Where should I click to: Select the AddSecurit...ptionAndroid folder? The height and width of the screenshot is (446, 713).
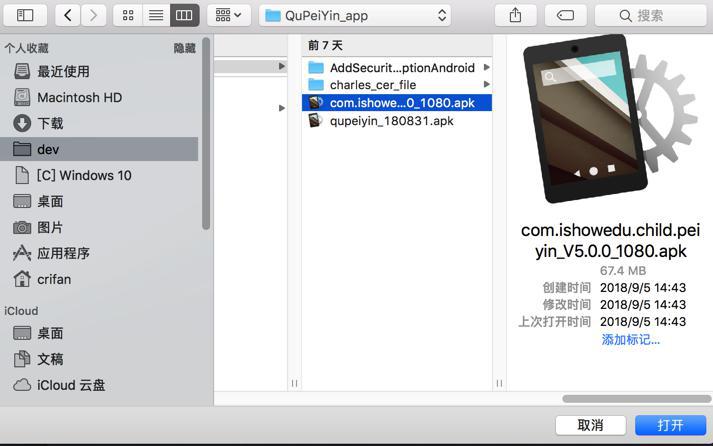tap(397, 68)
